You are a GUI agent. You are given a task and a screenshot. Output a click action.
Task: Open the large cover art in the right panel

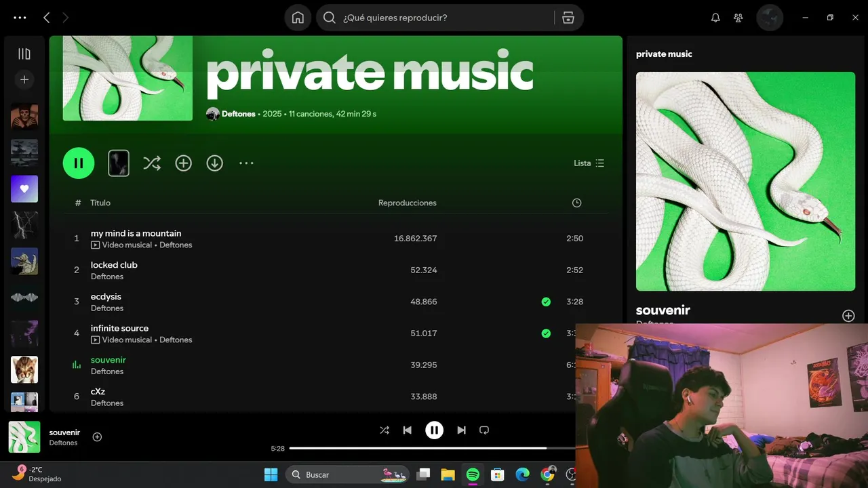[x=745, y=181]
